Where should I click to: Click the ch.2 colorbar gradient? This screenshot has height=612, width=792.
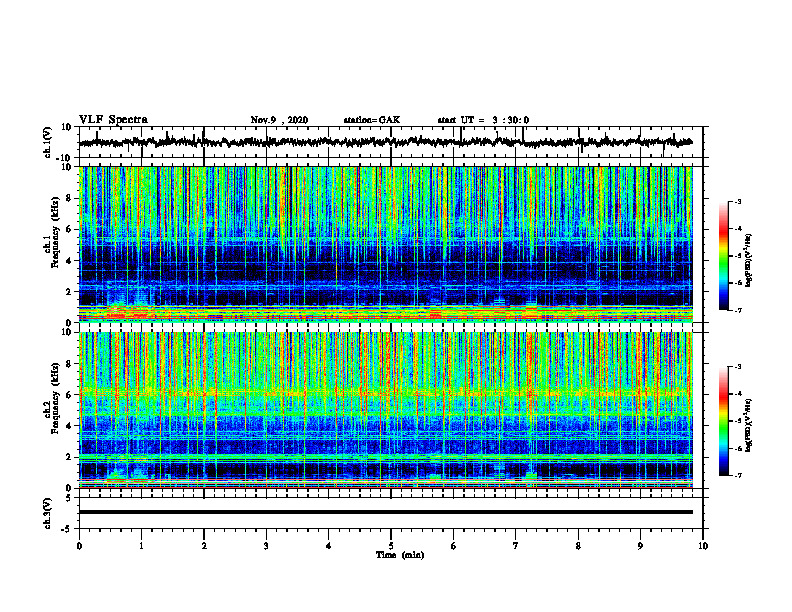(x=723, y=421)
